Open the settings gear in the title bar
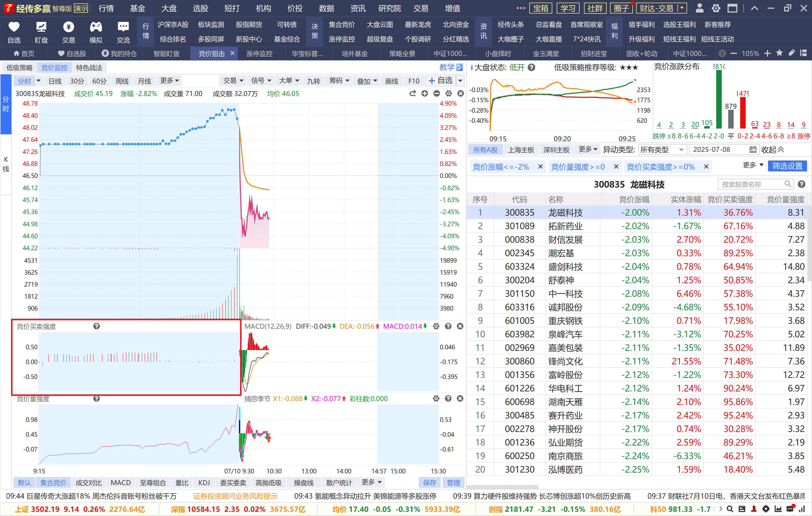 (x=716, y=8)
